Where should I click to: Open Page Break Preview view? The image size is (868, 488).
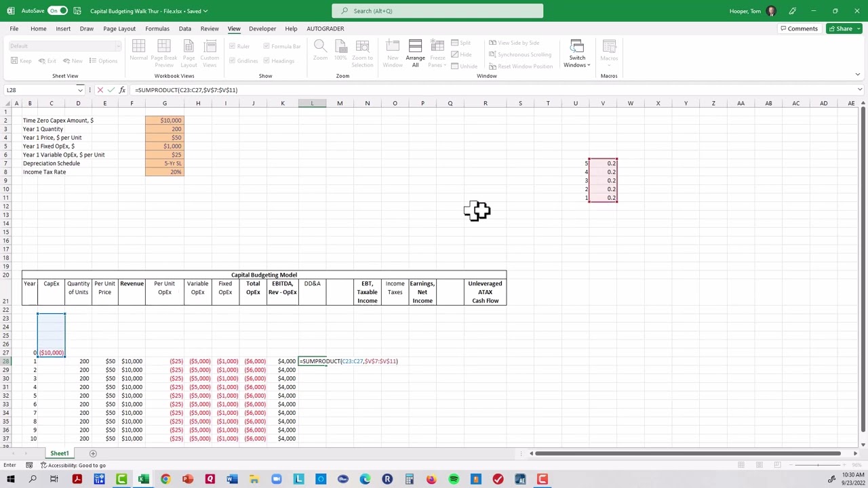point(164,53)
